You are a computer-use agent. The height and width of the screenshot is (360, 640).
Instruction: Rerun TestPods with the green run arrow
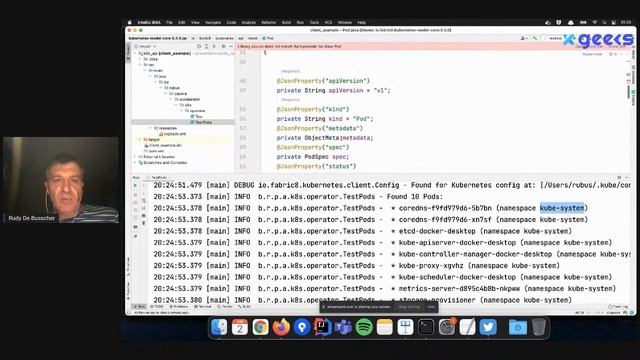pyautogui.click(x=136, y=185)
